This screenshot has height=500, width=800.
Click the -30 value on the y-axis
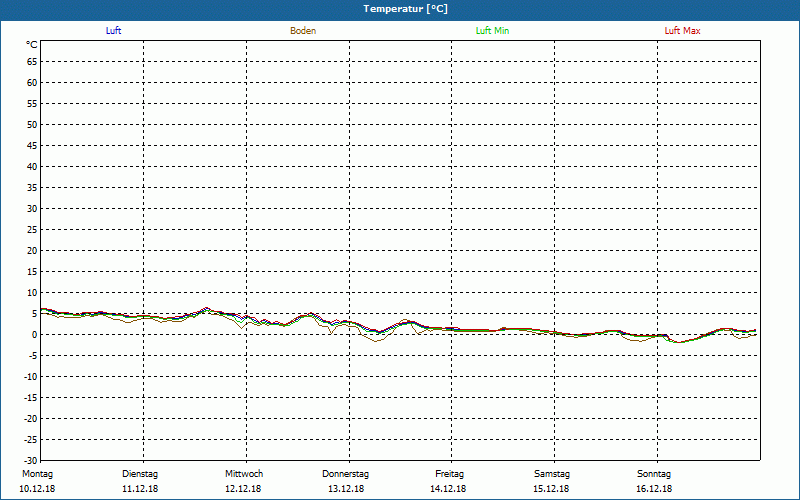click(31, 461)
